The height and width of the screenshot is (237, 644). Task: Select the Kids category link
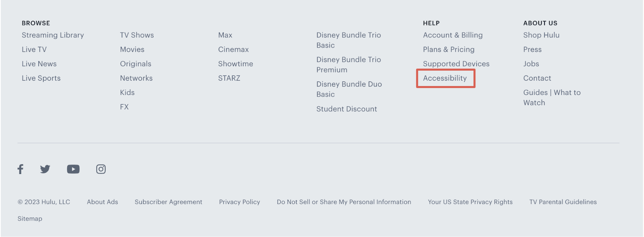127,92
